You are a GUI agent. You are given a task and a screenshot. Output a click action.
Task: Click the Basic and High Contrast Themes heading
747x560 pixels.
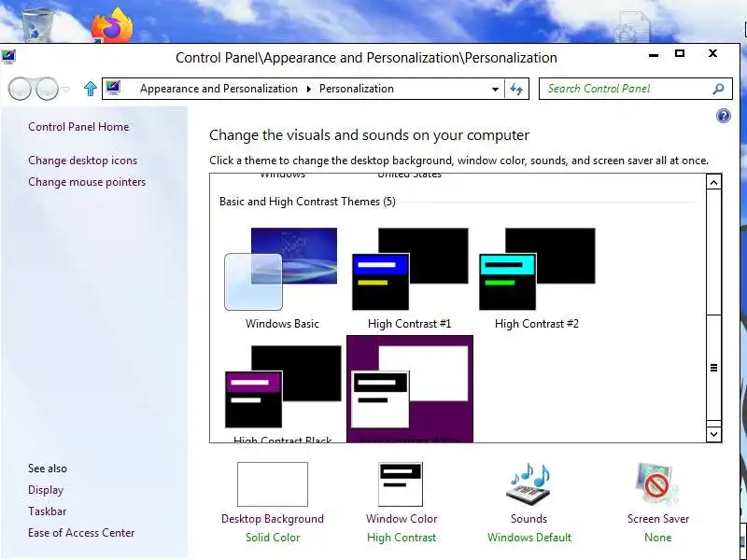pos(307,202)
